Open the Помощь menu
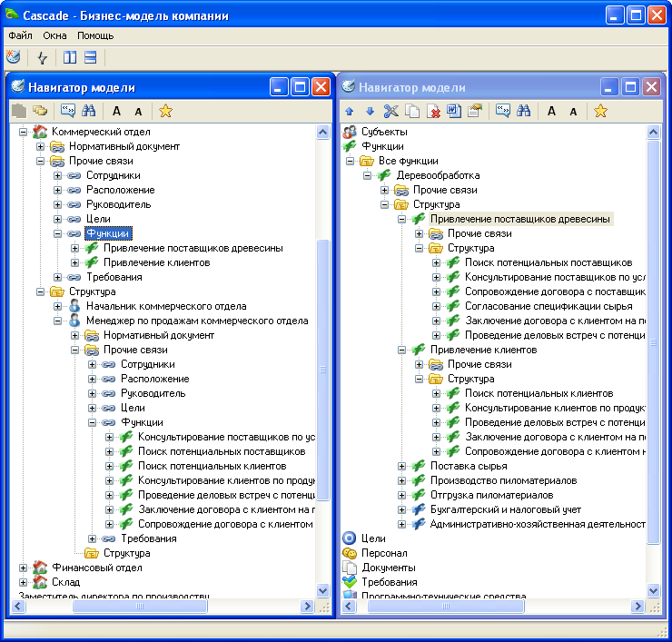This screenshot has height=642, width=672. [x=95, y=35]
